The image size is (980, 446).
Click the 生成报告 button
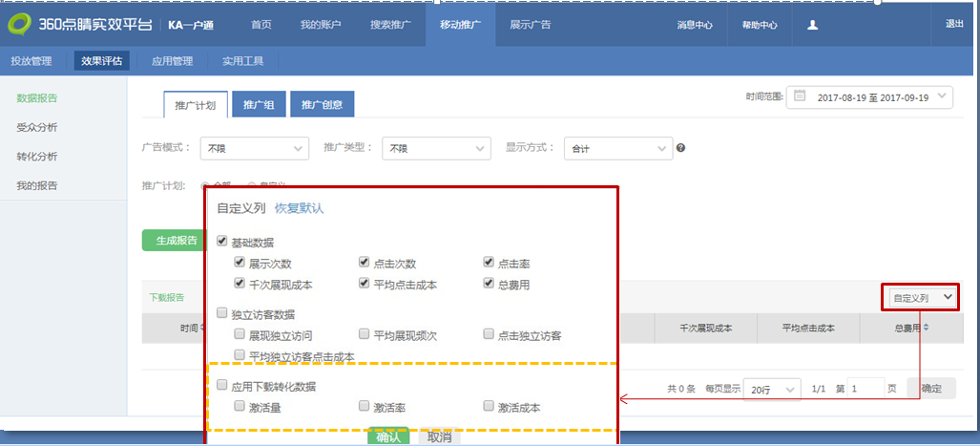(x=176, y=241)
